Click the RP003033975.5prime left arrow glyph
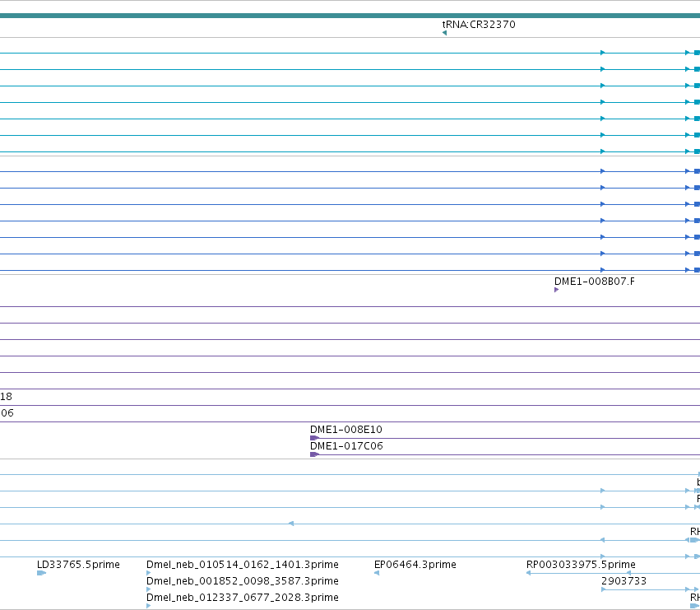The height and width of the screenshot is (610, 700). pyautogui.click(x=529, y=573)
